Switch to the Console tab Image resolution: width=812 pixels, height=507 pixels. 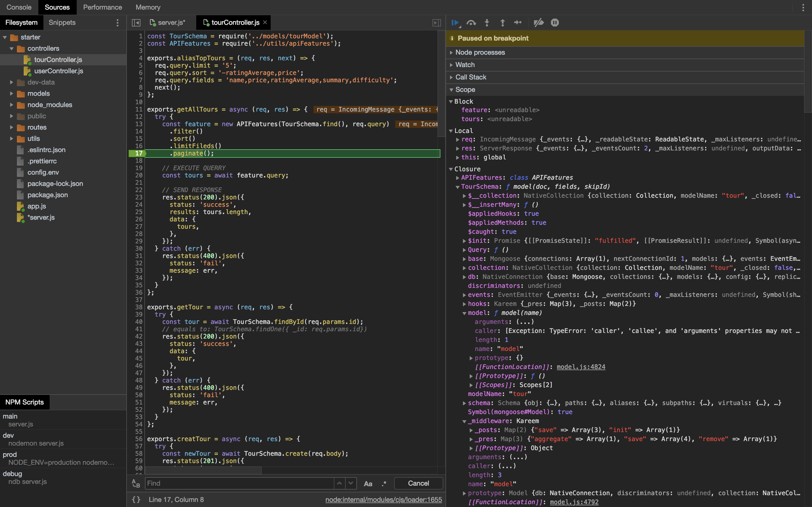[19, 7]
